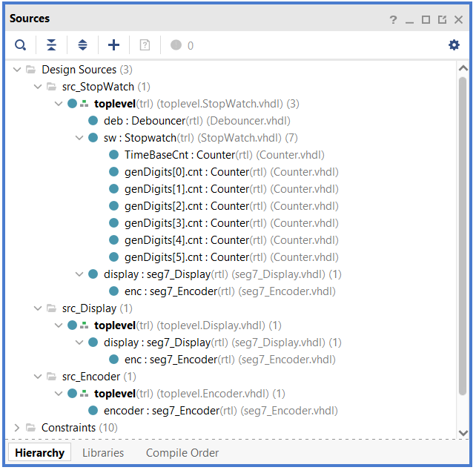476x473 pixels.
Task: Add sources with the plus icon
Action: tap(114, 45)
